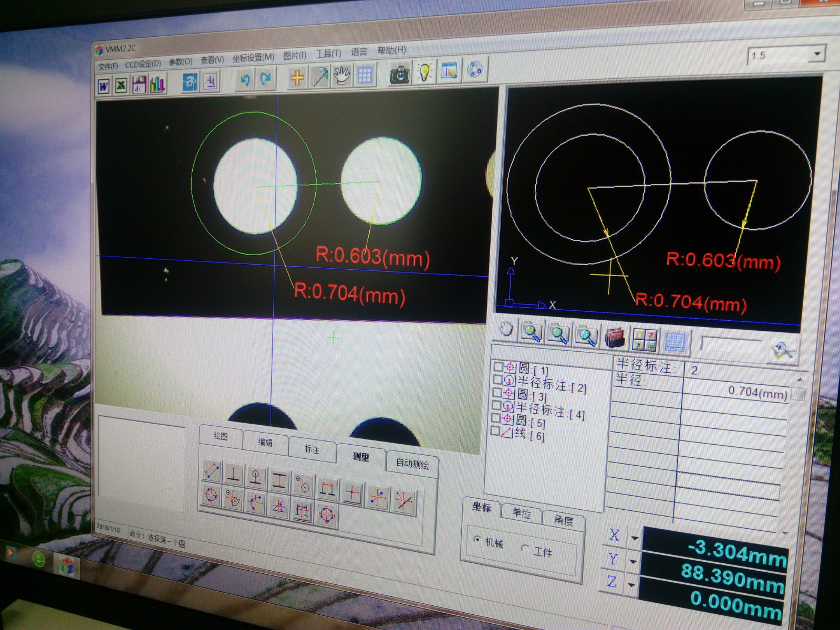840x630 pixels.
Task: Open the 1.5 magnification dropdown
Action: click(x=816, y=54)
